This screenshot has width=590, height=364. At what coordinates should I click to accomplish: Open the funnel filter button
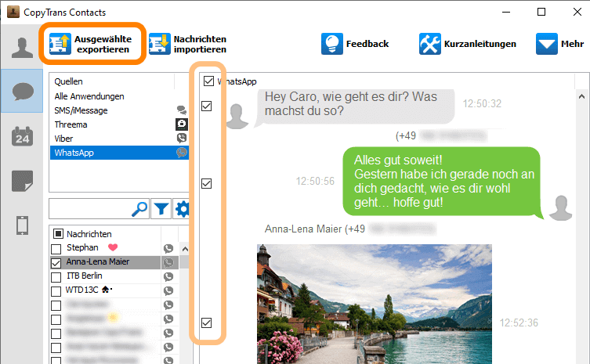pyautogui.click(x=161, y=209)
